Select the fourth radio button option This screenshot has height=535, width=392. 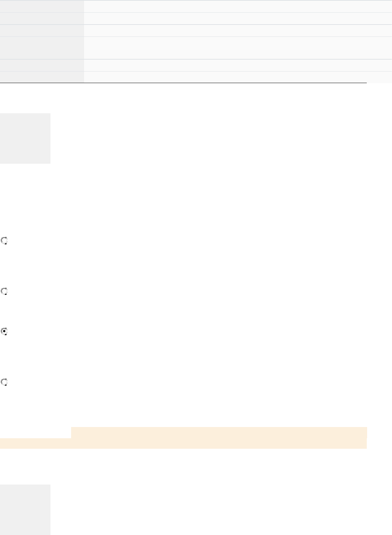point(4,382)
